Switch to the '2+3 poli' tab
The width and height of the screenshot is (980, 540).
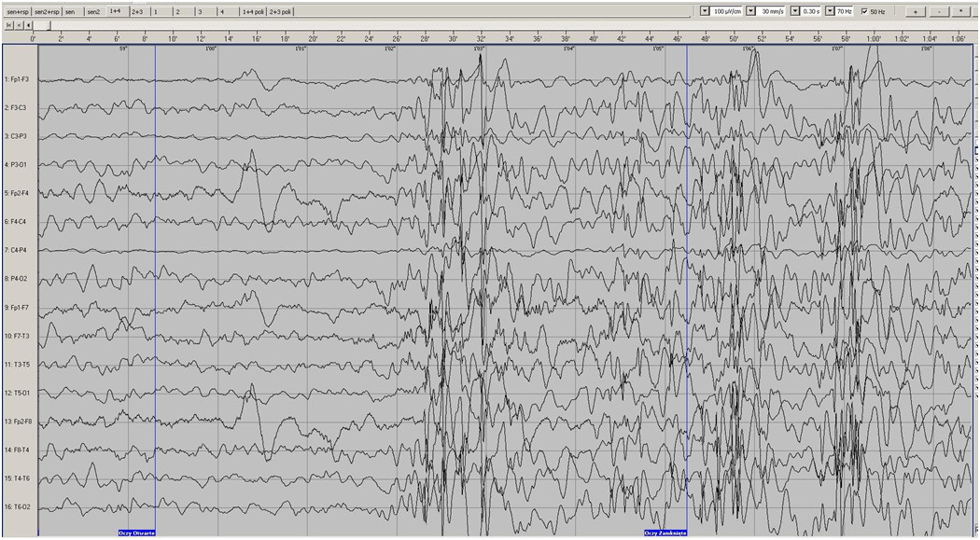279,12
